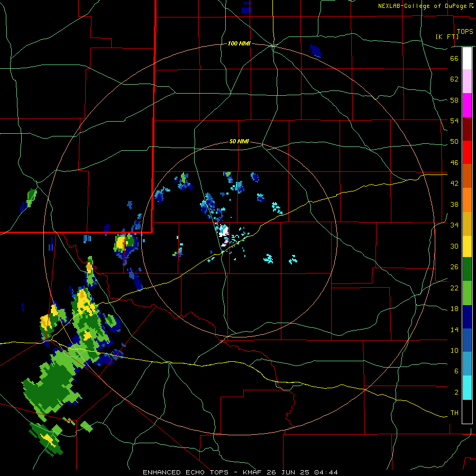The width and height of the screenshot is (476, 476).
Task: Click the white swatch at top of legend
Action: point(467,58)
